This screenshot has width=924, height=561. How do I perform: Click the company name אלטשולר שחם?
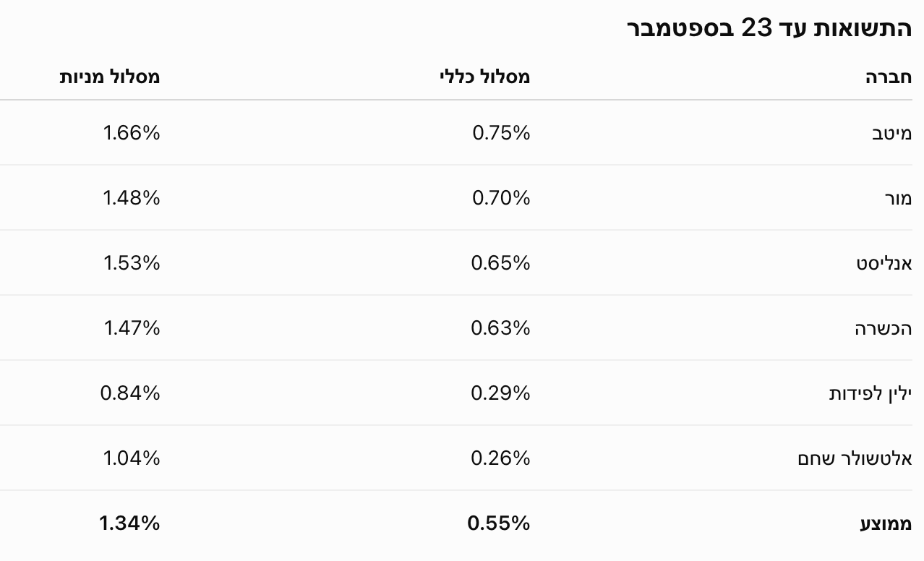tap(855, 458)
